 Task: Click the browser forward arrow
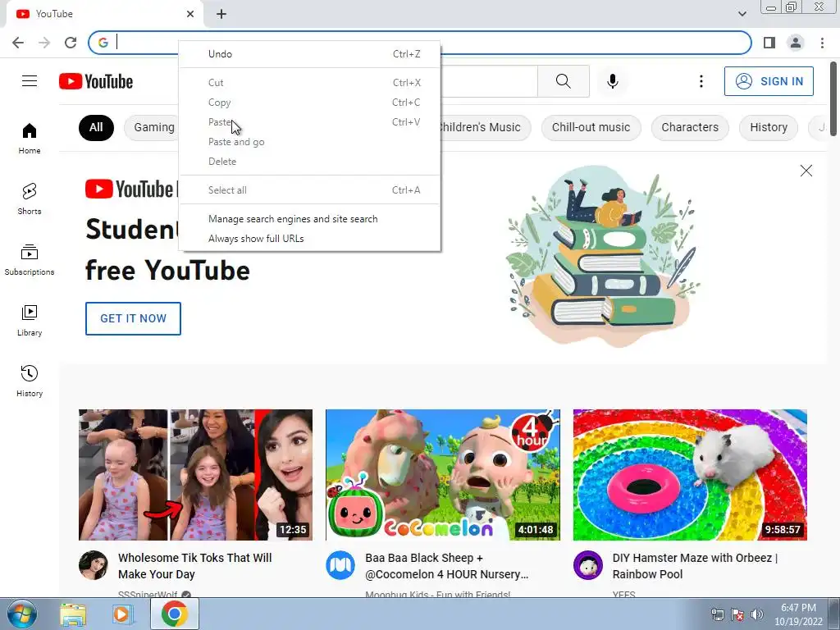point(44,43)
